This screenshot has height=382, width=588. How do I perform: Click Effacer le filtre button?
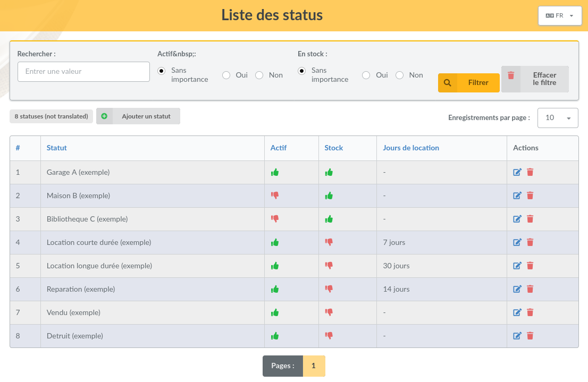tap(535, 79)
